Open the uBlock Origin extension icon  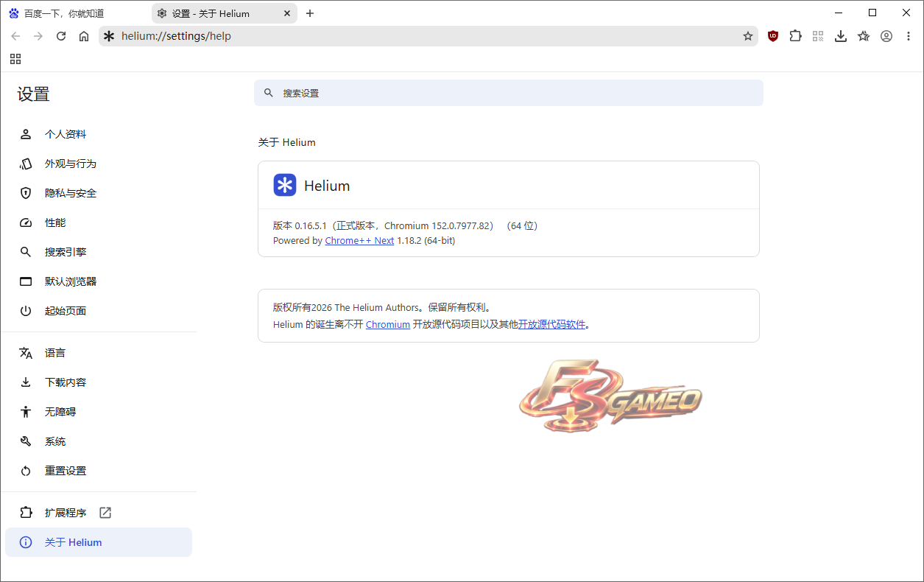point(772,36)
